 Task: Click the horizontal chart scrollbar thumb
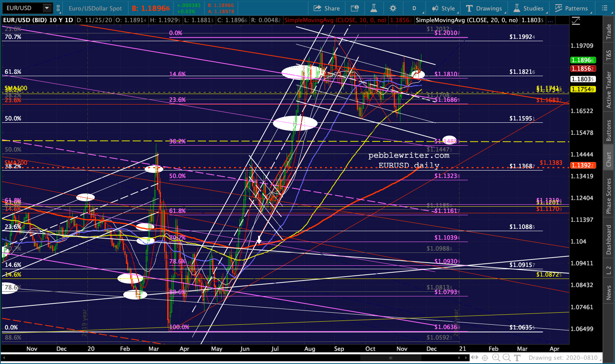391,358
